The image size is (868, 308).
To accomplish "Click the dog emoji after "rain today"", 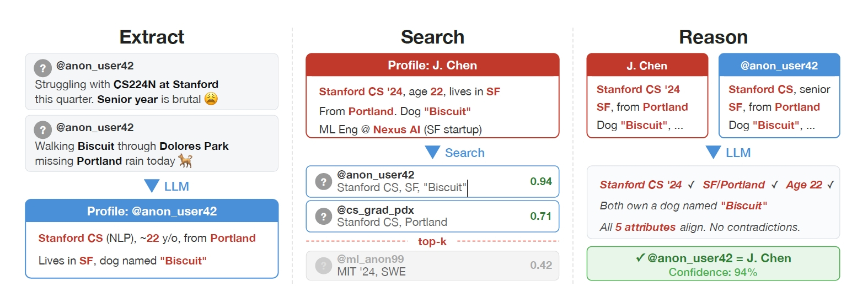I will (185, 161).
